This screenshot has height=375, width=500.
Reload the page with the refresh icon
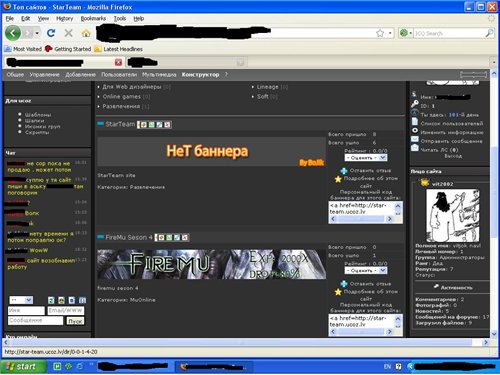click(51, 33)
